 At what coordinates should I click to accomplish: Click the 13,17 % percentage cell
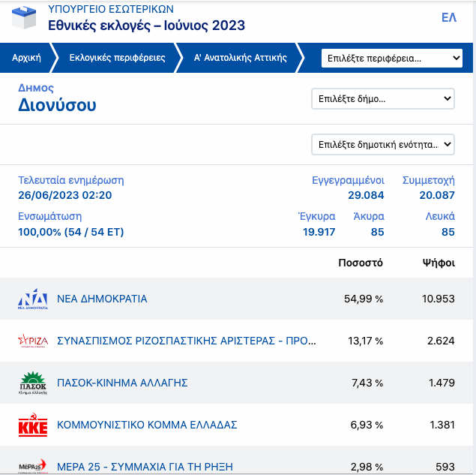[365, 341]
